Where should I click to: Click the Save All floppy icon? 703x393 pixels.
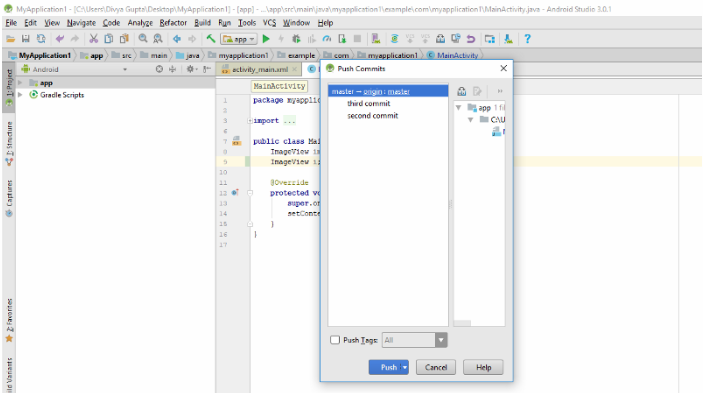(x=26, y=39)
